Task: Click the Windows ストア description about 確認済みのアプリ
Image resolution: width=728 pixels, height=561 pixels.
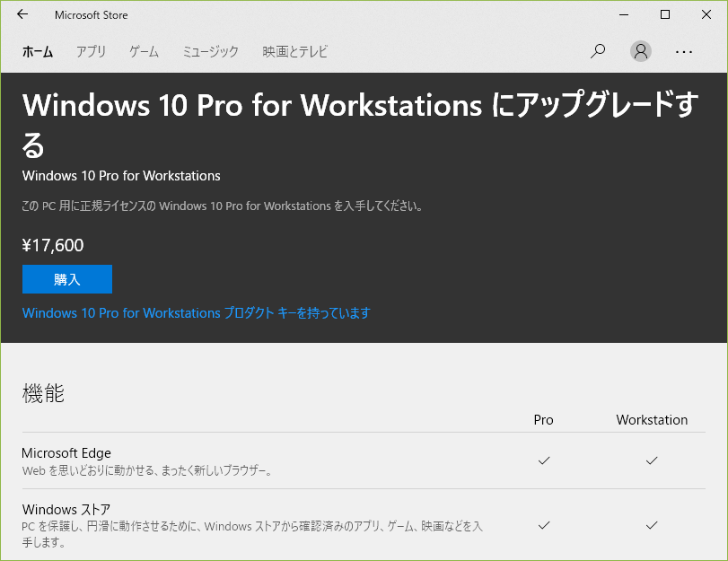Action: click(x=252, y=534)
